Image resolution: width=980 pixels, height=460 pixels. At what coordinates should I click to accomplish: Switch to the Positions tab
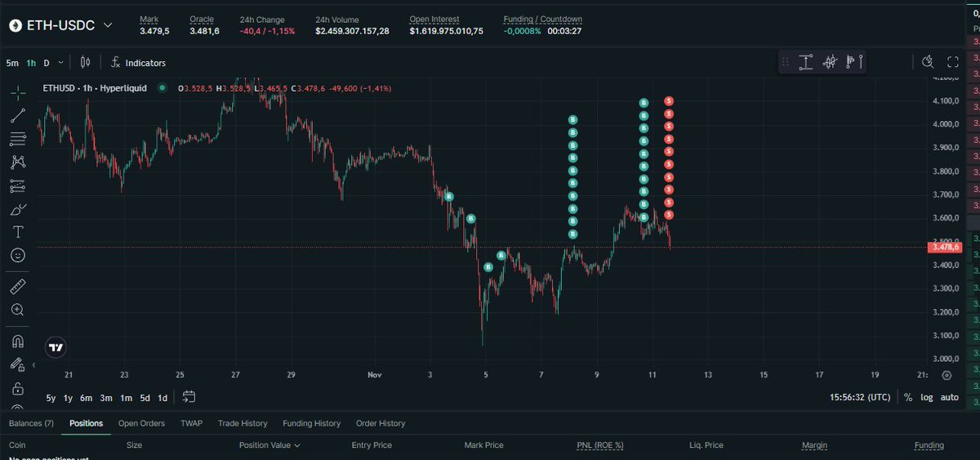pyautogui.click(x=86, y=423)
